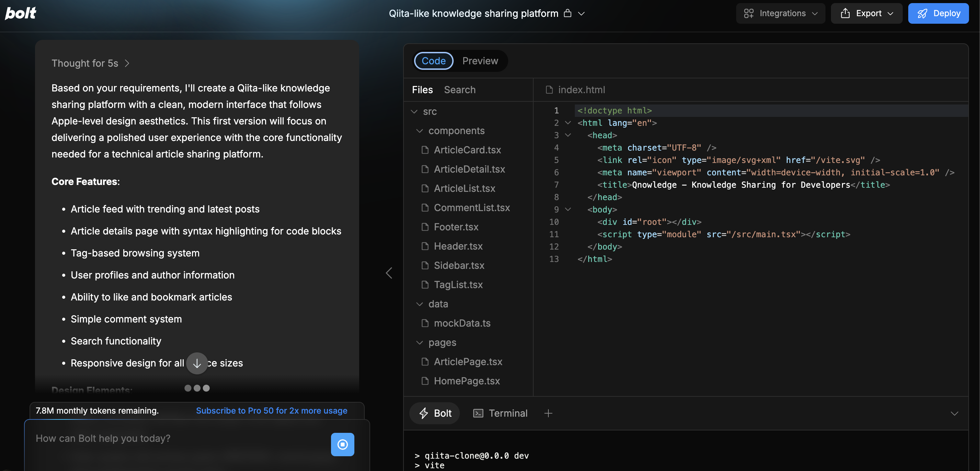Screen dimensions: 980x471
Task: Fold the head tag on line 3
Action: click(568, 135)
